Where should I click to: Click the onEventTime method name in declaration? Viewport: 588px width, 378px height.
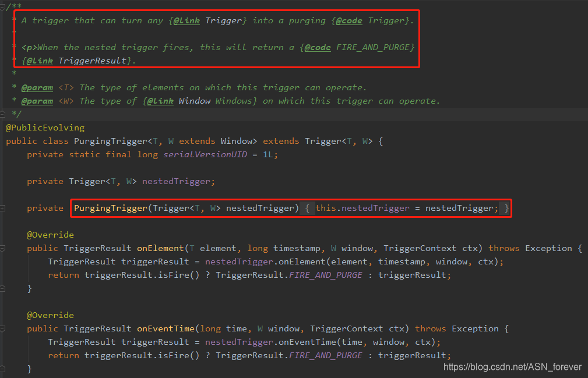point(166,329)
